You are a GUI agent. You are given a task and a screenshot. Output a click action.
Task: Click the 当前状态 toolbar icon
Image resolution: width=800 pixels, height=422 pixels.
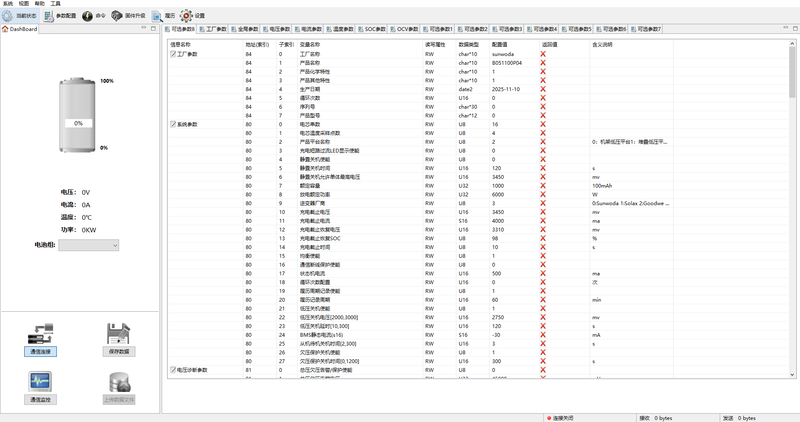(21, 16)
